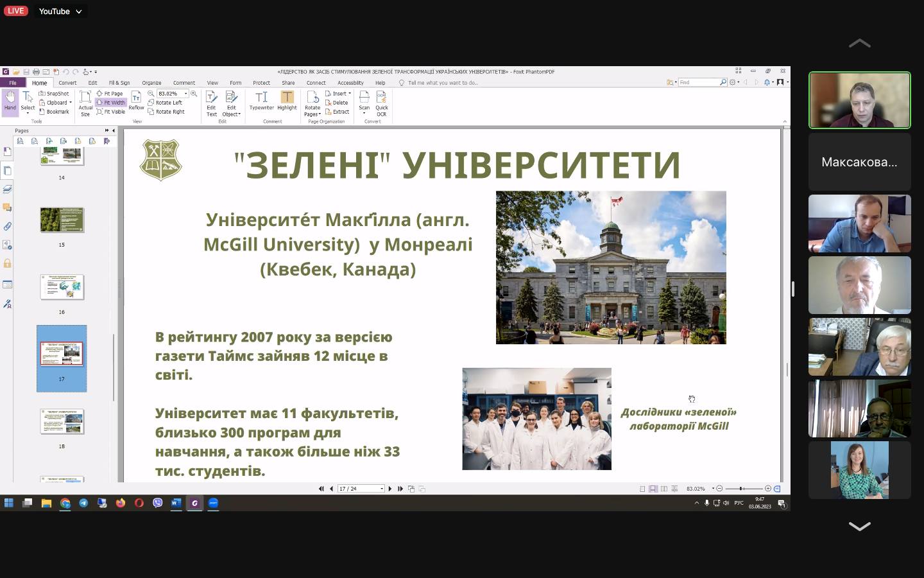924x578 pixels.
Task: Enable continuous page layout in status bar
Action: pyautogui.click(x=653, y=489)
